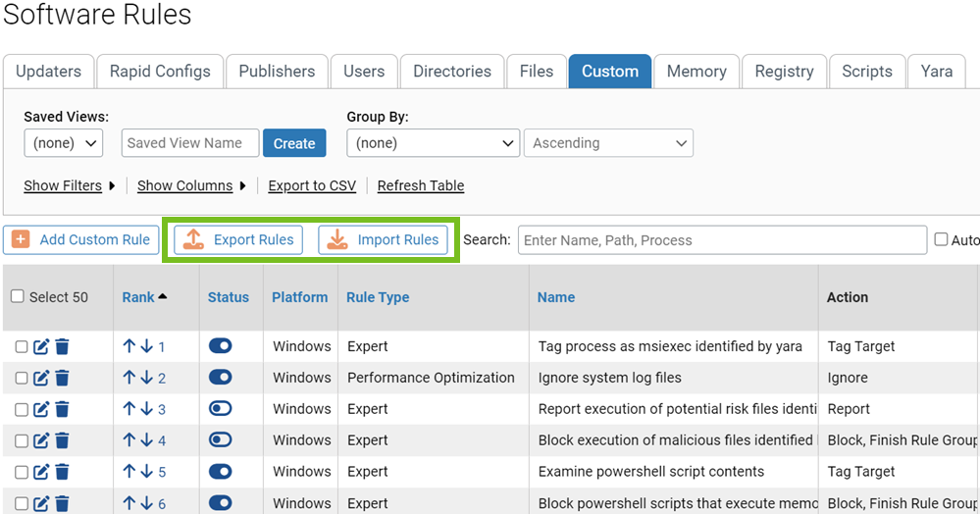Delete the rule ranked 1

[62, 346]
